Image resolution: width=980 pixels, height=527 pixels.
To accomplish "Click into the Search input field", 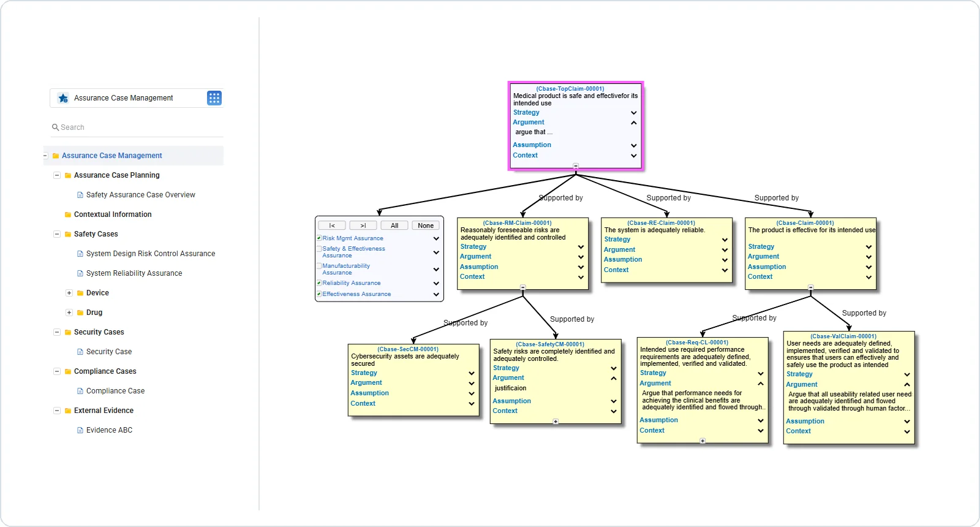I will [x=137, y=127].
